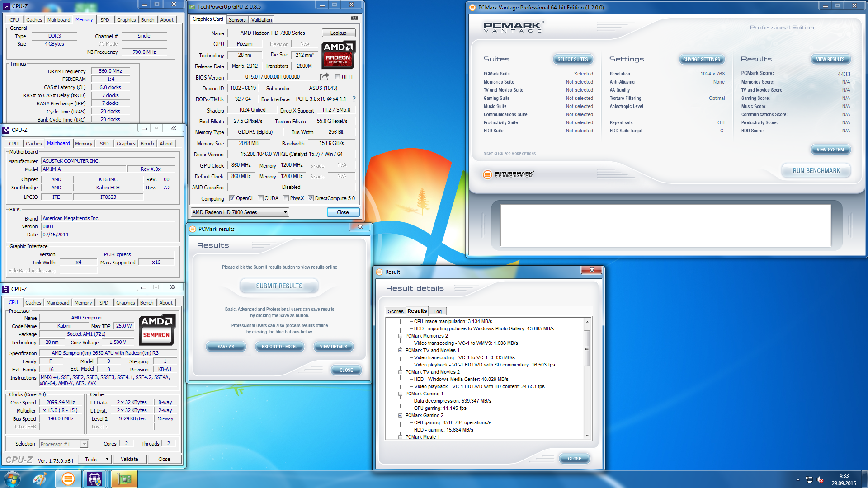Open SPD tab in top CPU-Z window
The image size is (868, 488).
pos(104,20)
